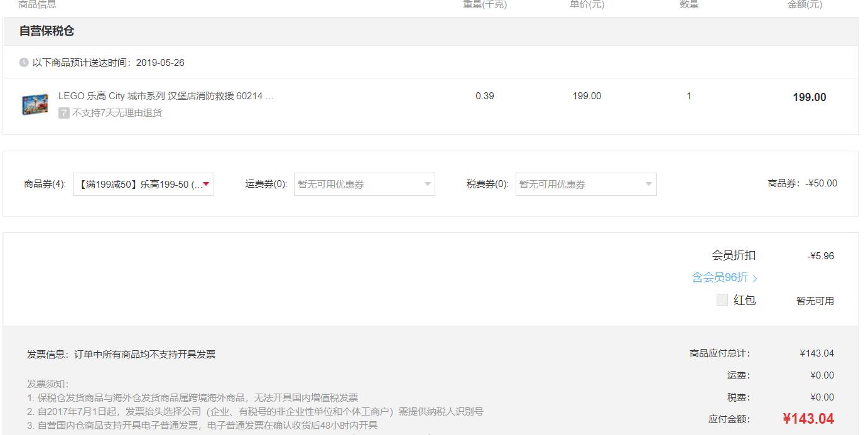Open the 含会员96折 member discount link
The height and width of the screenshot is (435, 868).
click(725, 277)
